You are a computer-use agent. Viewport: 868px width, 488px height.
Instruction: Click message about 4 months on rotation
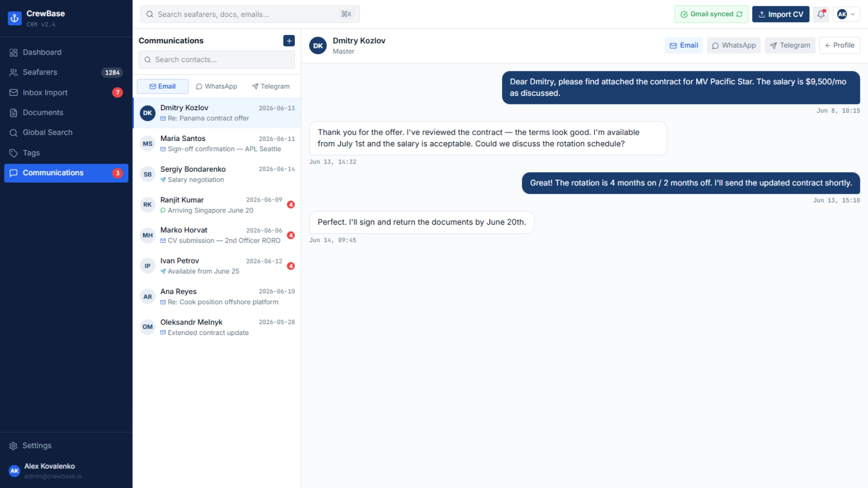[691, 183]
